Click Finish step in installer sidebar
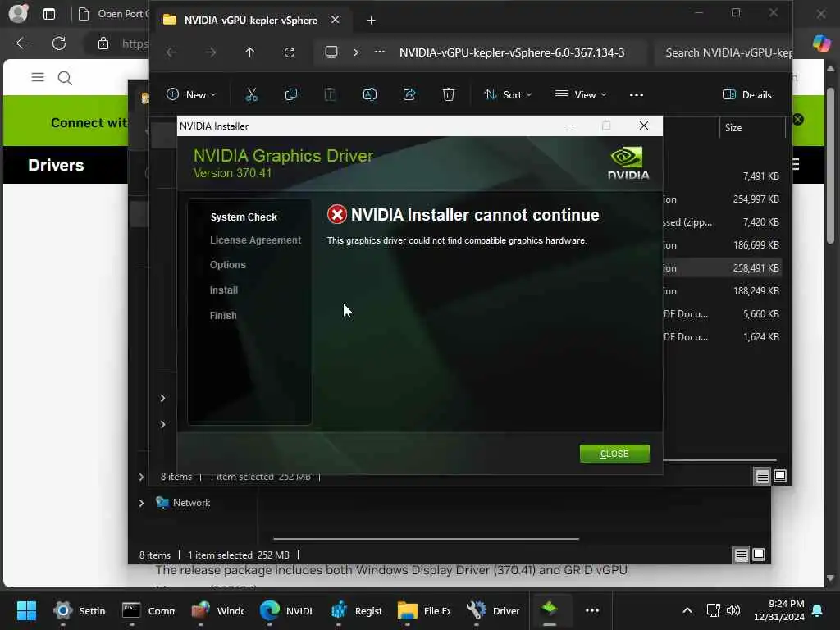840x630 pixels. click(223, 316)
